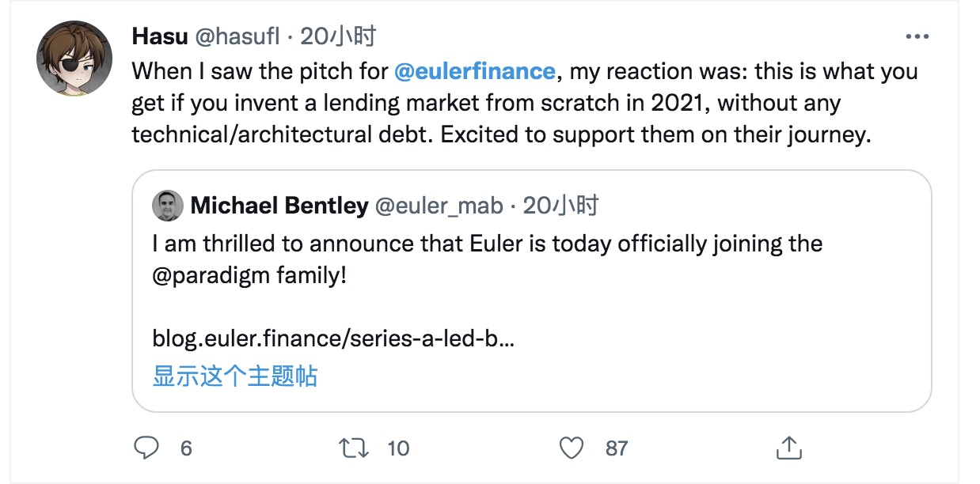Click the reply speech bubble icon

146,448
